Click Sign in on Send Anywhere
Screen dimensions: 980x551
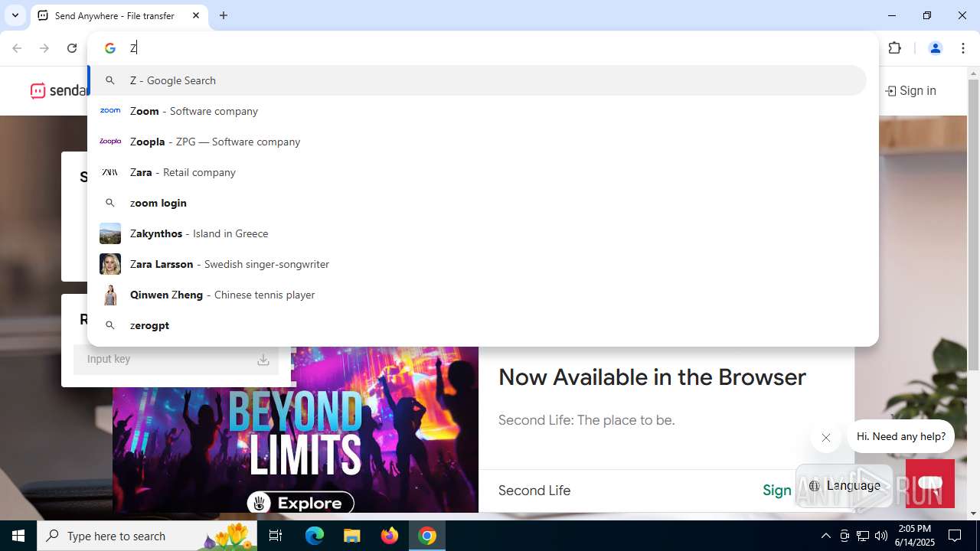(x=910, y=90)
